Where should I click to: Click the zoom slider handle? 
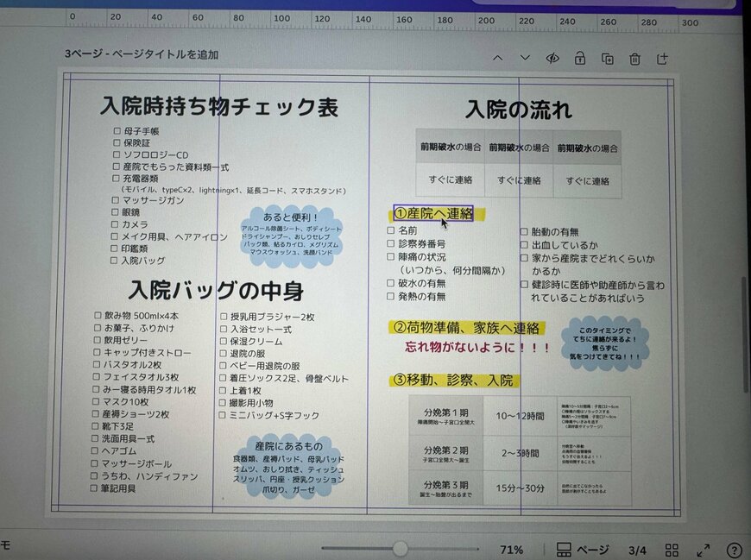400,549
